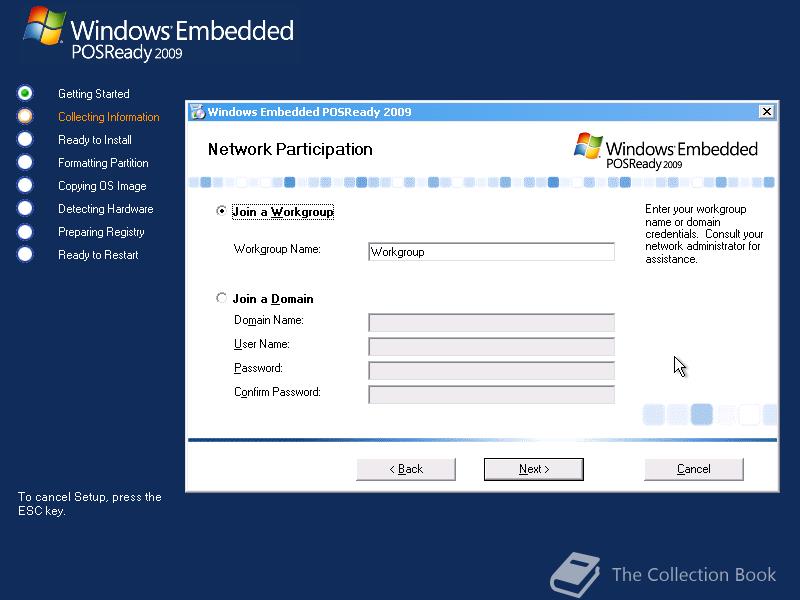Viewport: 800px width, 600px height.
Task: Click the dialog title 'Windows Embedded POSReady 2009'
Action: pos(309,112)
